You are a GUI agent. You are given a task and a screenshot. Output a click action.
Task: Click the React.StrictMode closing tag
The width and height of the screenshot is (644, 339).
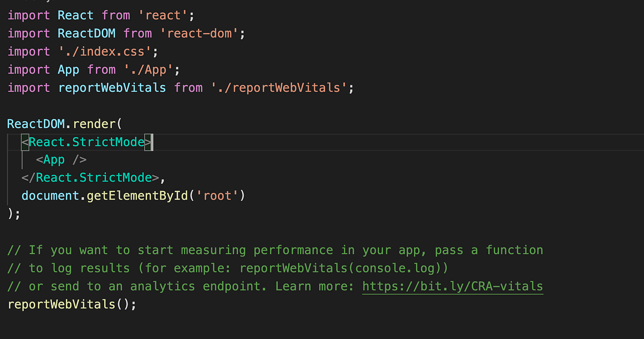[x=92, y=177]
